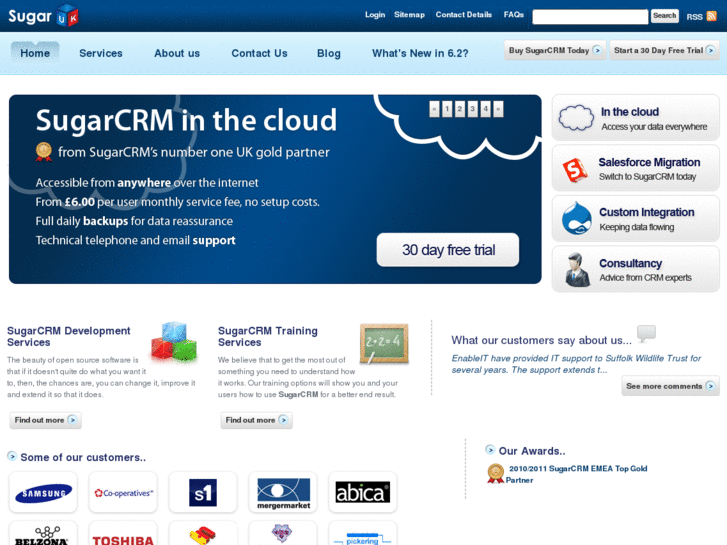Open the Blog navigation item
This screenshot has width=727, height=545.
[x=329, y=53]
